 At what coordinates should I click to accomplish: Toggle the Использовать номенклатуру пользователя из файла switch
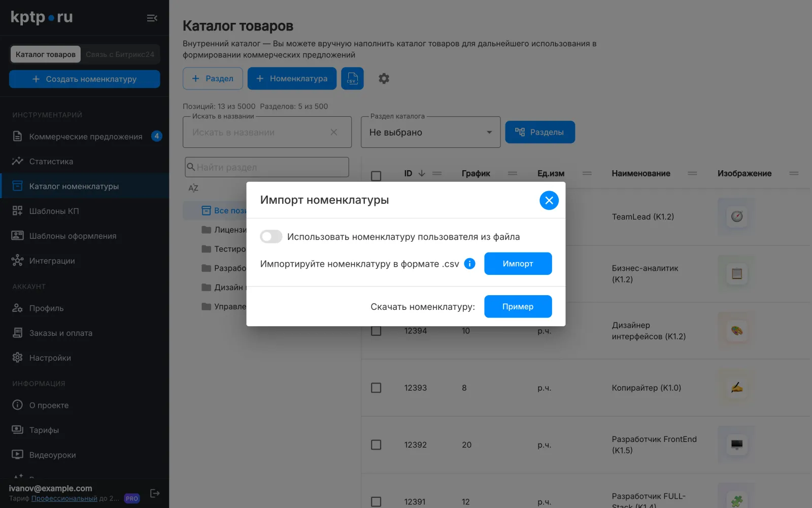tap(271, 237)
